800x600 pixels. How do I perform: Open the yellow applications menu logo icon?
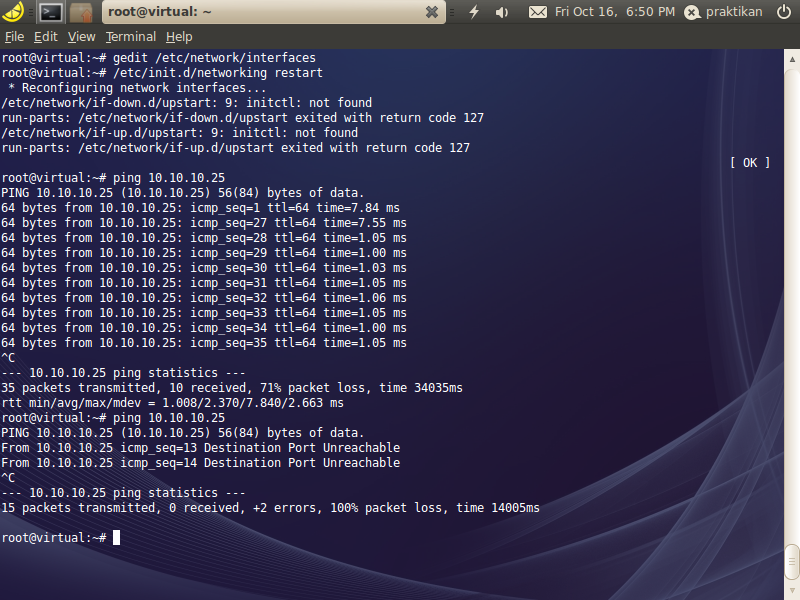click(13, 12)
